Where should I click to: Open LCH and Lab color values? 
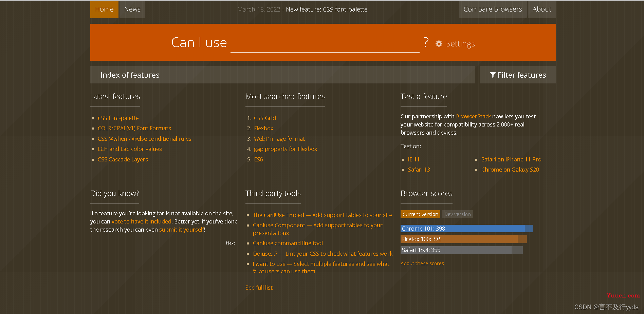coord(130,149)
